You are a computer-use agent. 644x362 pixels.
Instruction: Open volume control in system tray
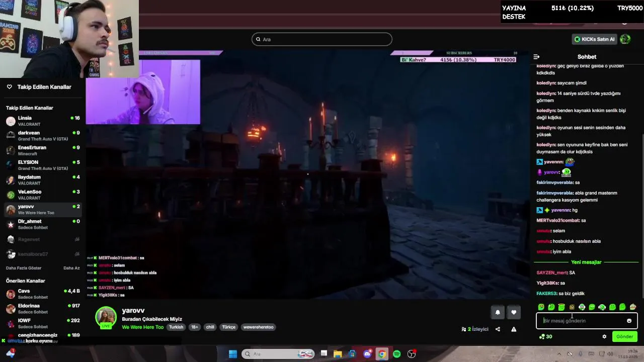click(610, 354)
